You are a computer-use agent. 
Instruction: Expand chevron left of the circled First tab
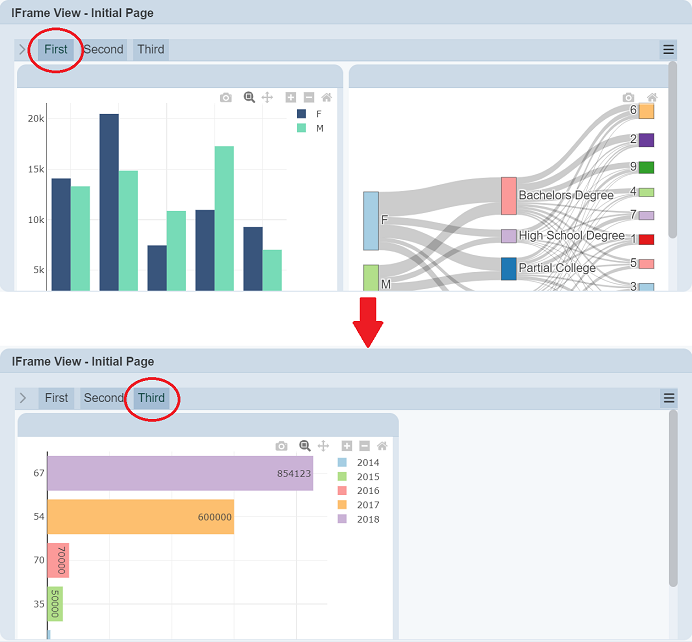(x=23, y=49)
